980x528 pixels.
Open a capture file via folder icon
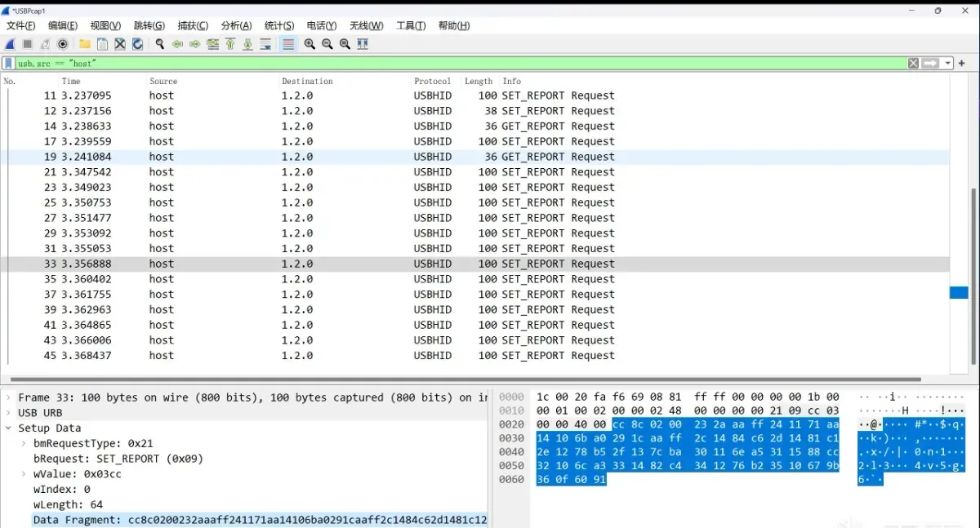(84, 44)
